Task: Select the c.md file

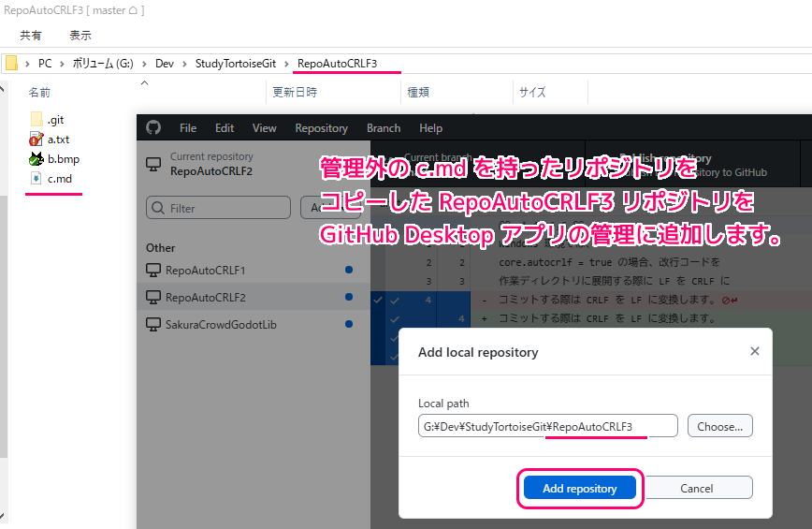Action: pos(59,178)
